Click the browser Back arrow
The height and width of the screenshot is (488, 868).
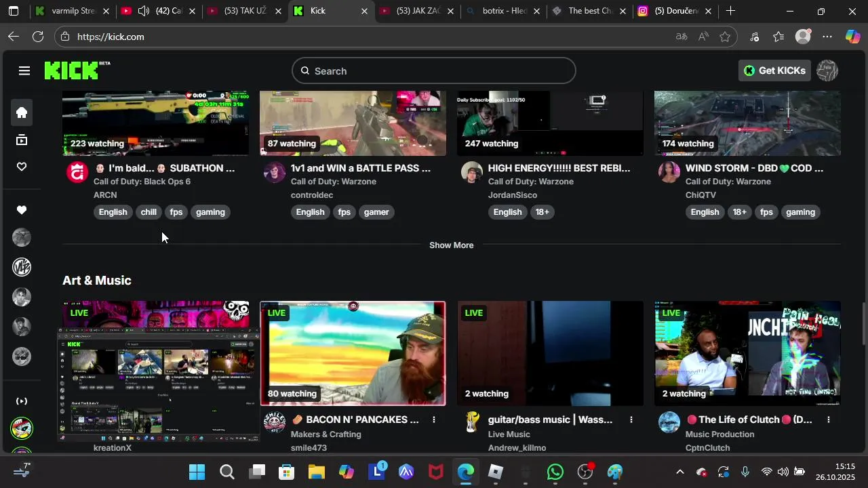click(14, 37)
